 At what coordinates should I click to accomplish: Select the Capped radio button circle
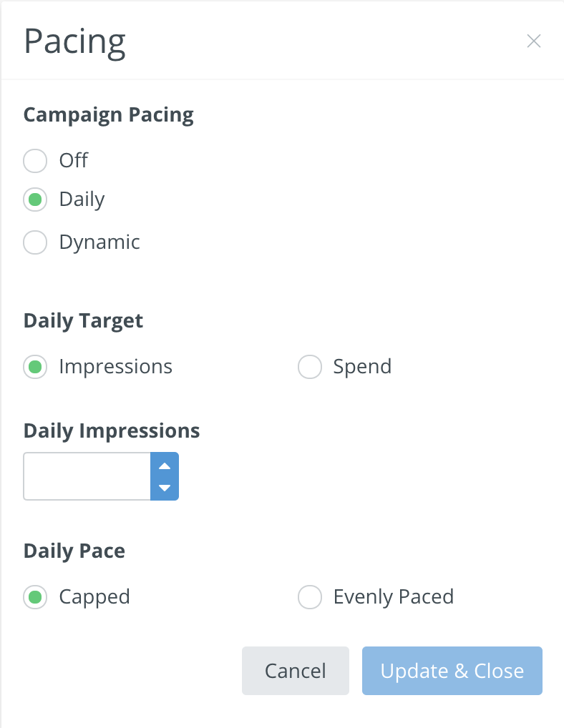coord(35,596)
